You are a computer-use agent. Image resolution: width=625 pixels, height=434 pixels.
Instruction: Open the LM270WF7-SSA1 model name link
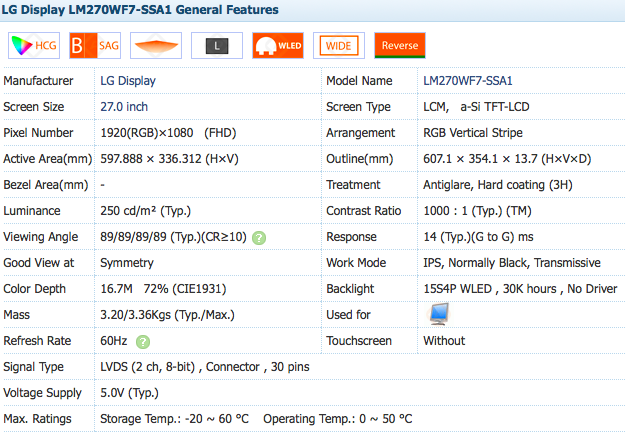coord(467,81)
